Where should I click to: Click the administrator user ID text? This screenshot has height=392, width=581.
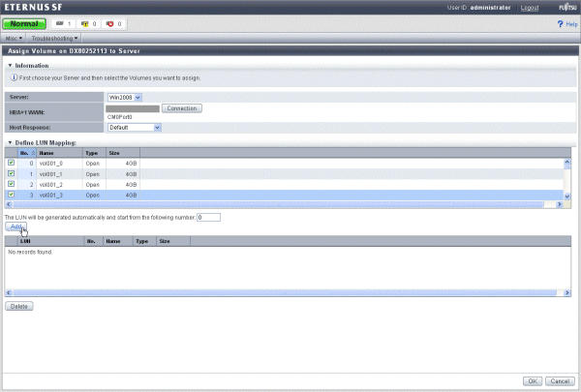491,8
